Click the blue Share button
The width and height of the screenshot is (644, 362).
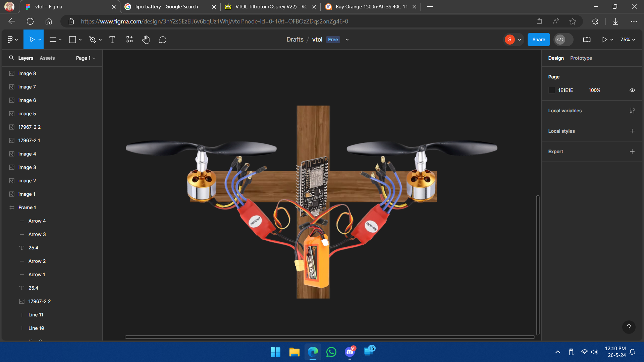pyautogui.click(x=538, y=40)
